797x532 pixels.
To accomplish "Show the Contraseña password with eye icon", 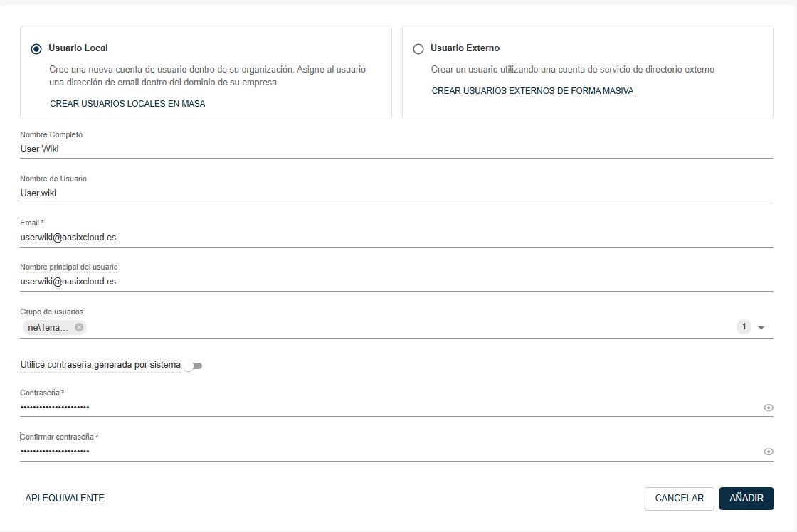I will coord(769,408).
